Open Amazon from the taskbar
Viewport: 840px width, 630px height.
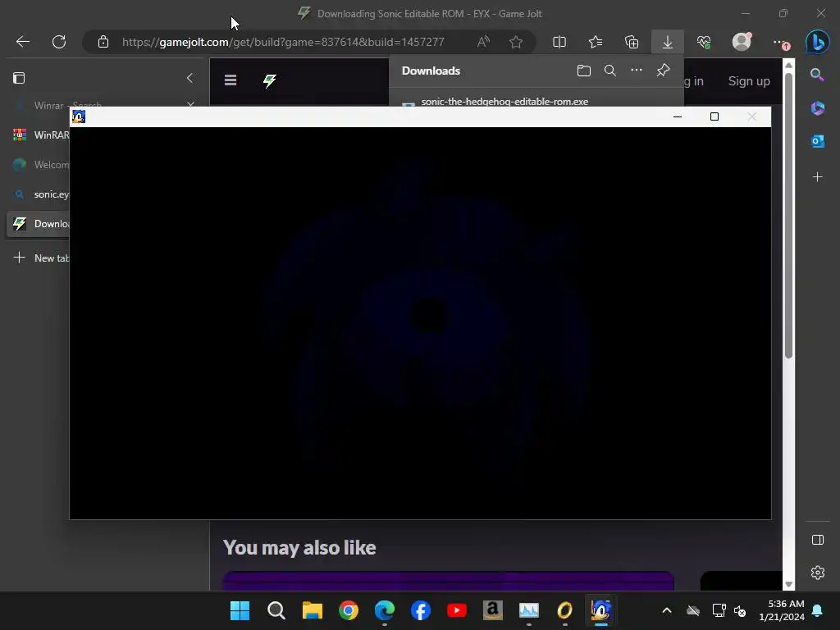[493, 610]
